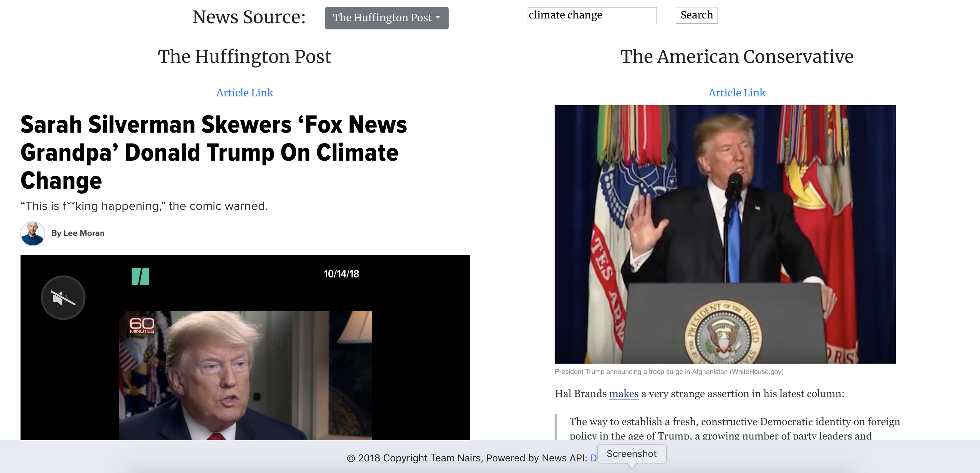This screenshot has width=980, height=473.
Task: Open the American Conservative Article Link
Action: tap(737, 93)
